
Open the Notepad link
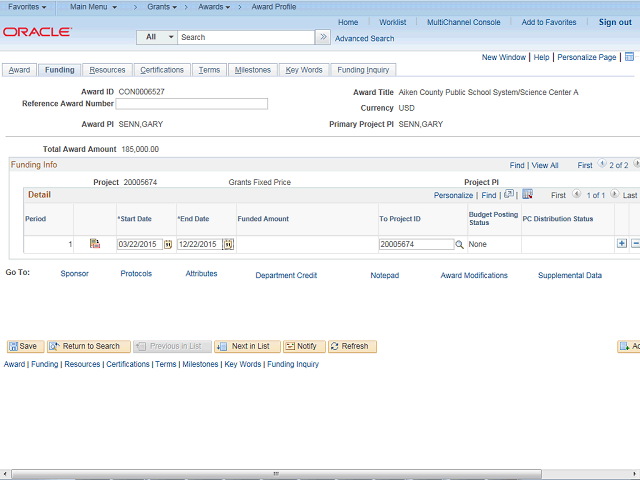[x=384, y=276]
